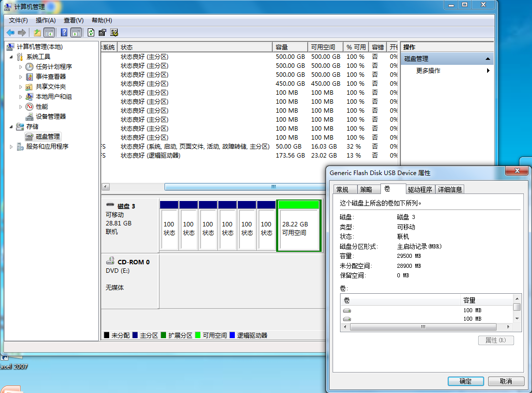The image size is (532, 393).
Task: Select Computer Management local (计算机管理(本地)) root
Action: 39,47
